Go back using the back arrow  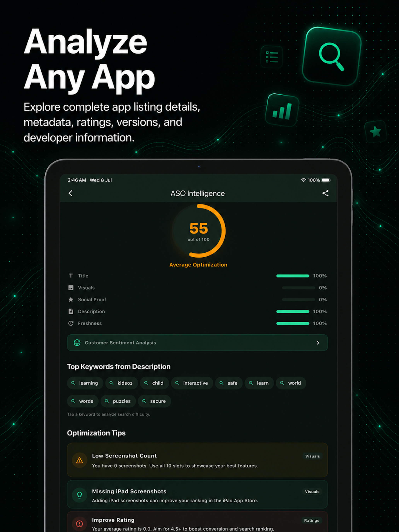(71, 193)
